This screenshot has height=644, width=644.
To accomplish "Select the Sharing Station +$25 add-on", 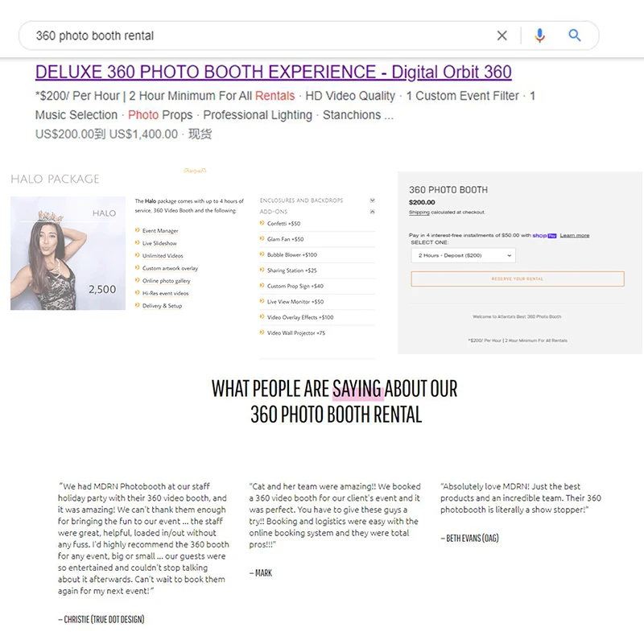I will coord(292,270).
